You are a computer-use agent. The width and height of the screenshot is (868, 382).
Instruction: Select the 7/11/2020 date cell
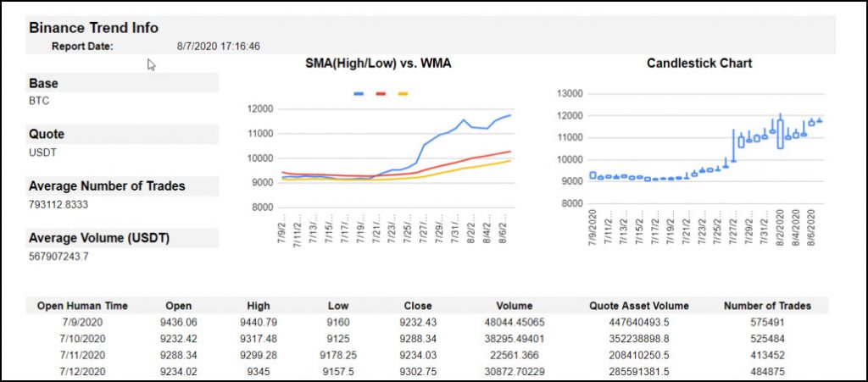coord(82,355)
